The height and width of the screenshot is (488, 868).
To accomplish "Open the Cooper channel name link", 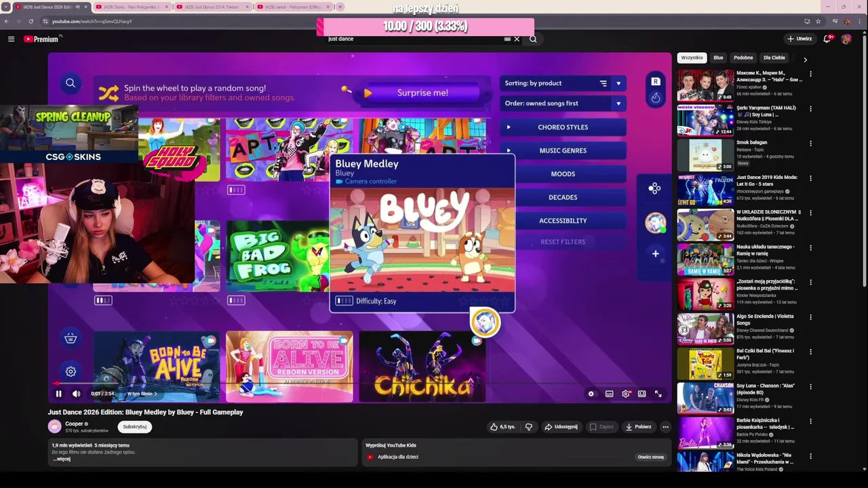I will [x=74, y=424].
